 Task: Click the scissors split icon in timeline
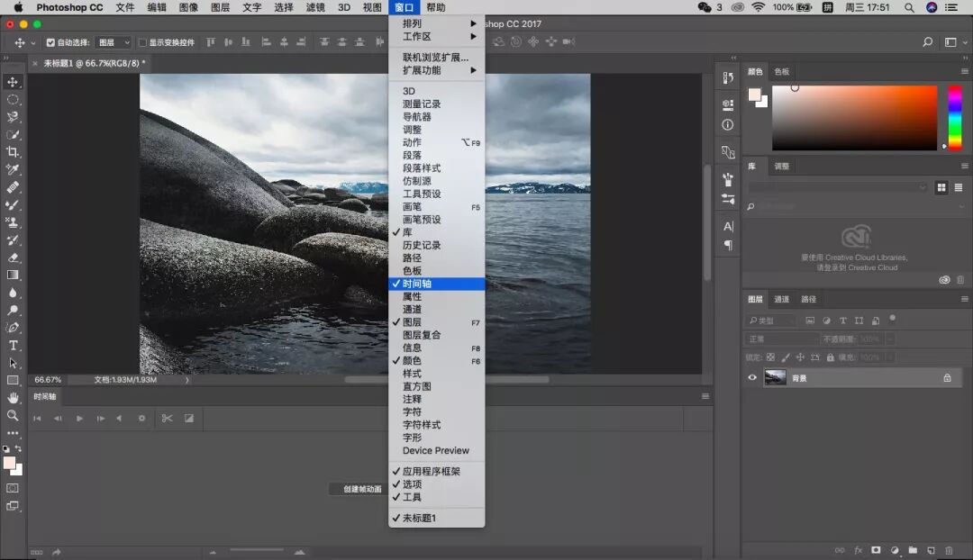pos(167,418)
